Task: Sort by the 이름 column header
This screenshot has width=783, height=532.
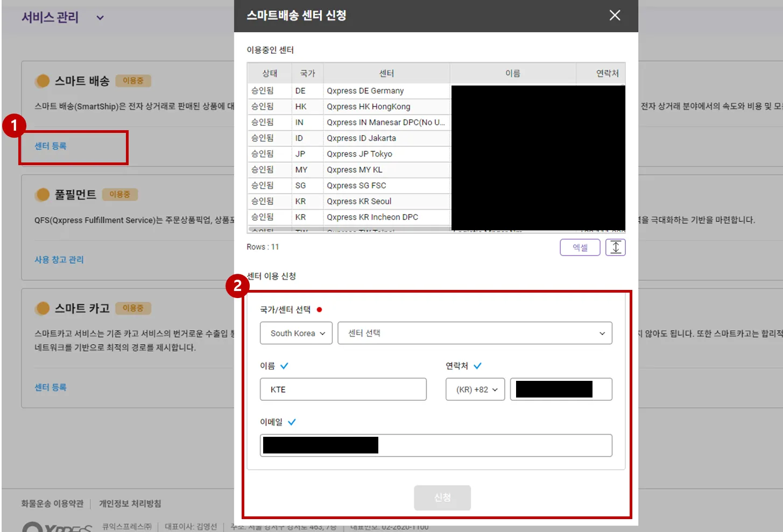Action: click(x=513, y=73)
